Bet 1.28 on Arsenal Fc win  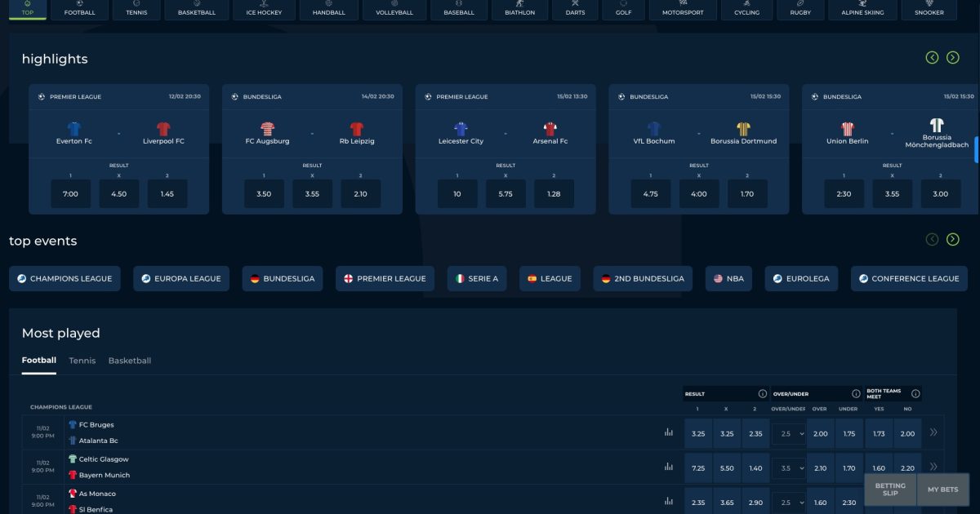554,194
